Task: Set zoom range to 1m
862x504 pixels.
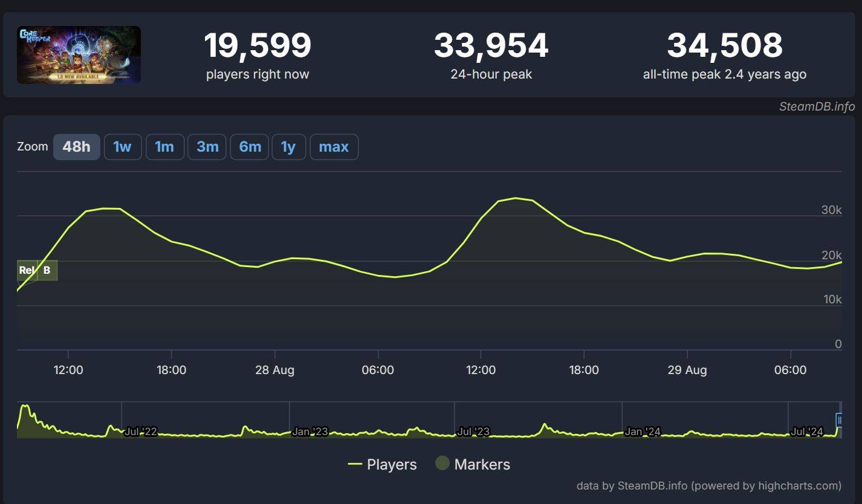Action: pyautogui.click(x=164, y=147)
